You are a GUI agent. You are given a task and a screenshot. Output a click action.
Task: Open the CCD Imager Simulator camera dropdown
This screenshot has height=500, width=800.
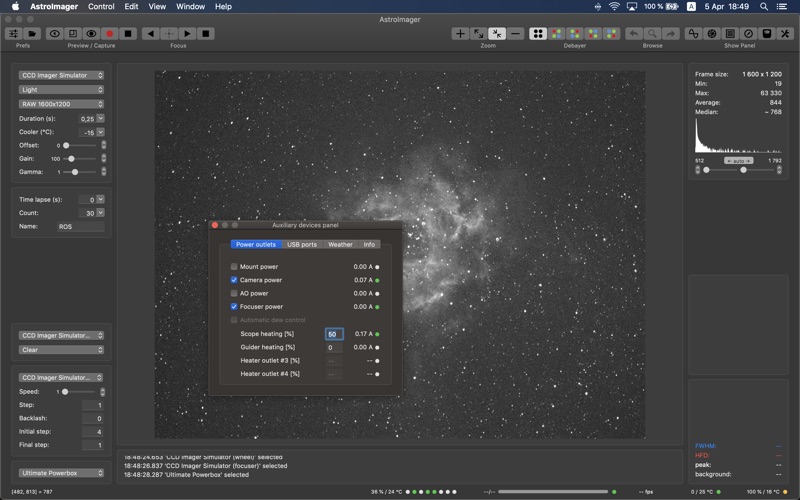coord(61,75)
